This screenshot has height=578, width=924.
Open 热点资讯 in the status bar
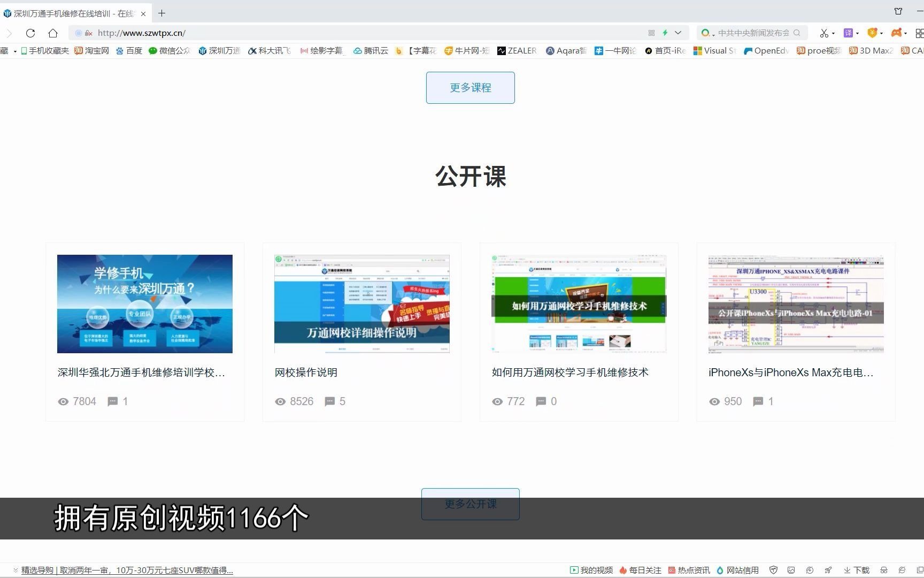pos(689,571)
